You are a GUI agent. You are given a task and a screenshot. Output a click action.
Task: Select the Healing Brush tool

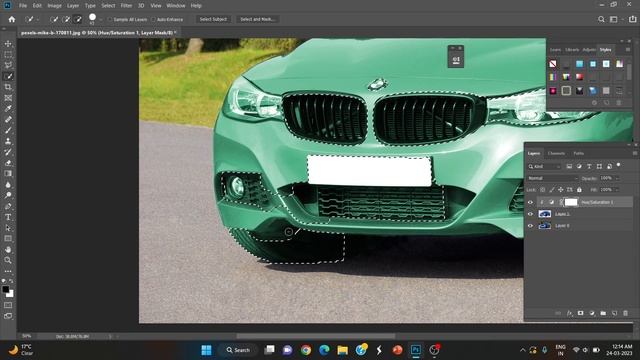(x=8, y=120)
